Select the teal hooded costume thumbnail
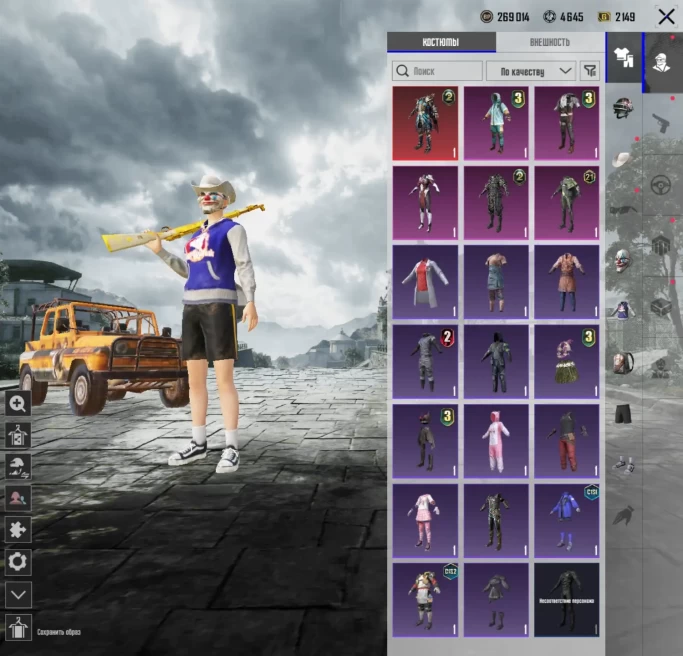The width and height of the screenshot is (683, 656). tap(496, 123)
